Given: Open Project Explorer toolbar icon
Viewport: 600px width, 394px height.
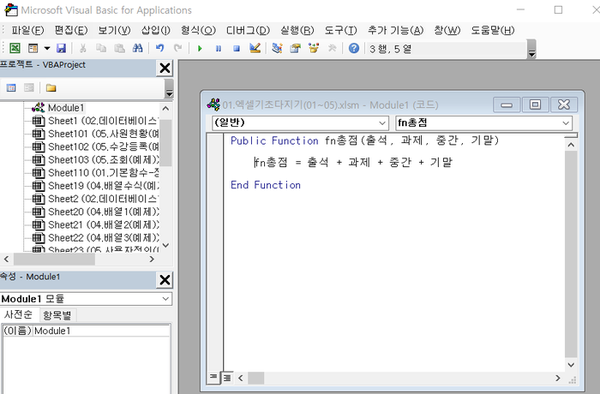Looking at the screenshot, I should click(x=277, y=48).
